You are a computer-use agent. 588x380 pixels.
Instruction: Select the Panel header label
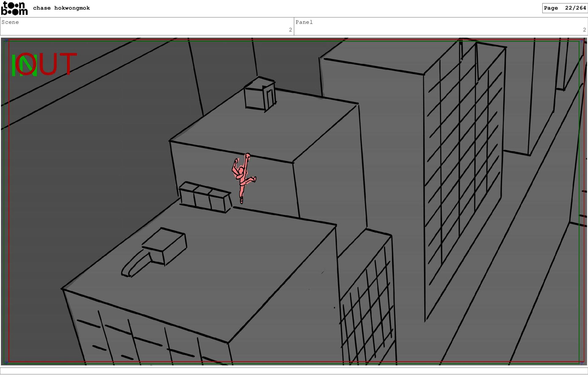point(304,22)
